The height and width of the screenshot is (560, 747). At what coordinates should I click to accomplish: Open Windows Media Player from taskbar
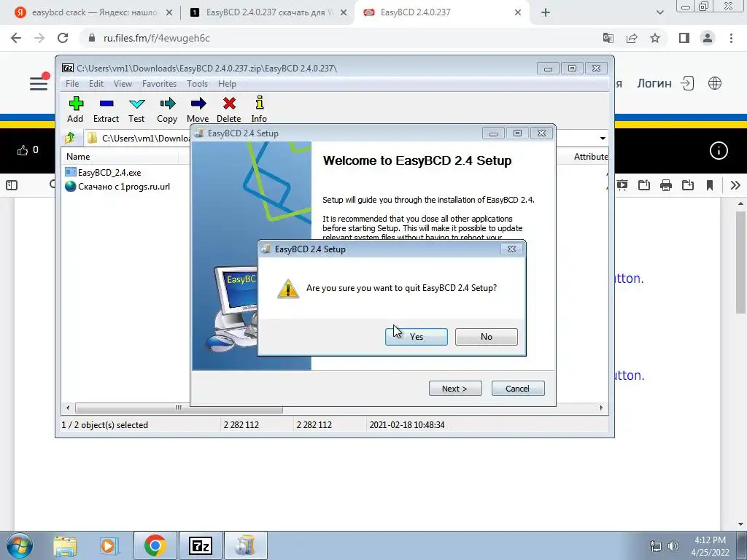tap(109, 545)
